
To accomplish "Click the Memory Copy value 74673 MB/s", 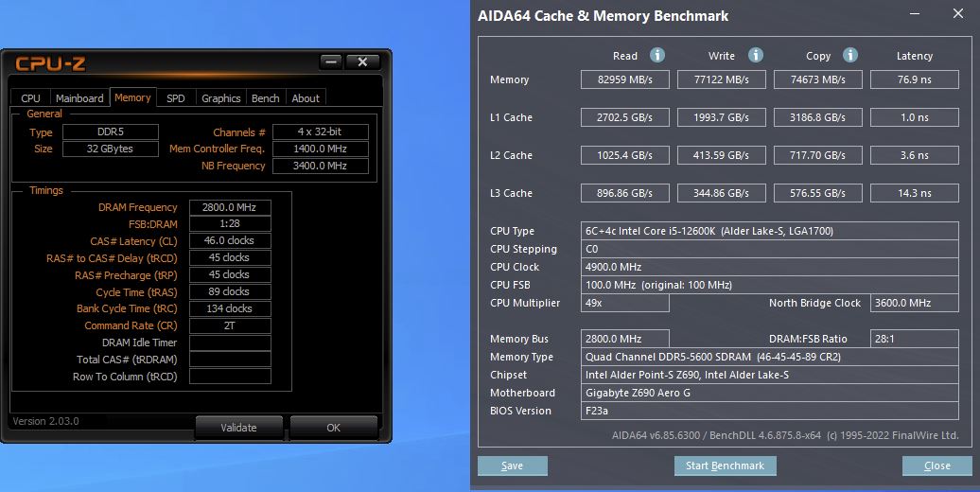I will pyautogui.click(x=817, y=79).
